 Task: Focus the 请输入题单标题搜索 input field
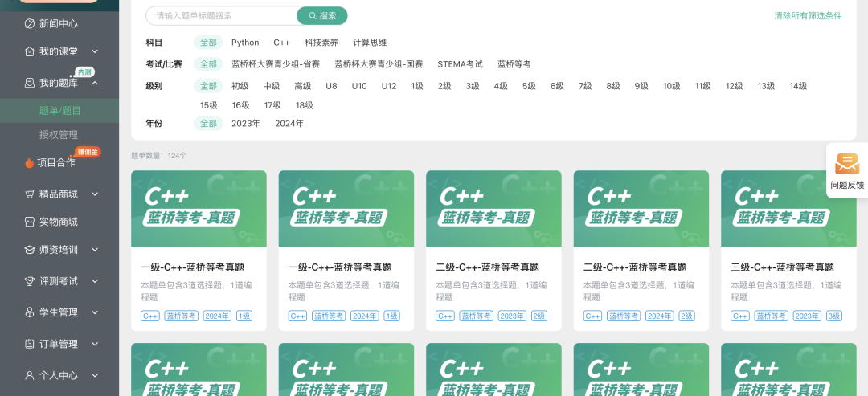coord(222,16)
